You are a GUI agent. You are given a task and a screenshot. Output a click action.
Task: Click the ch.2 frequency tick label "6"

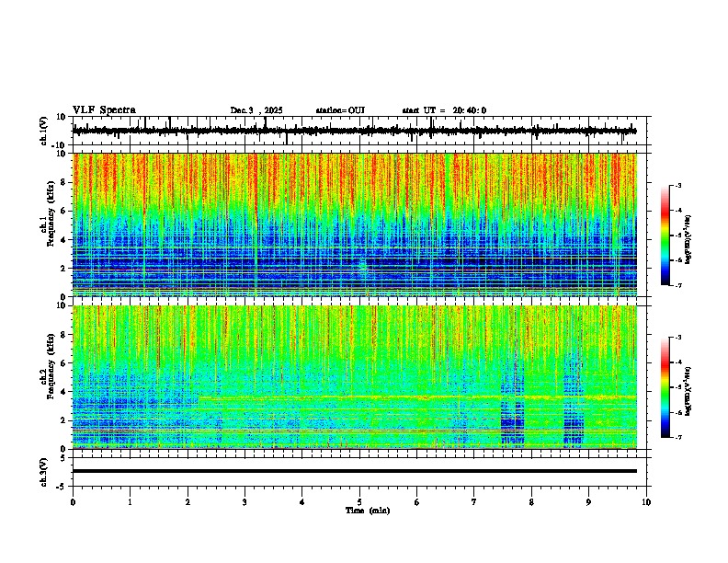[x=64, y=362]
